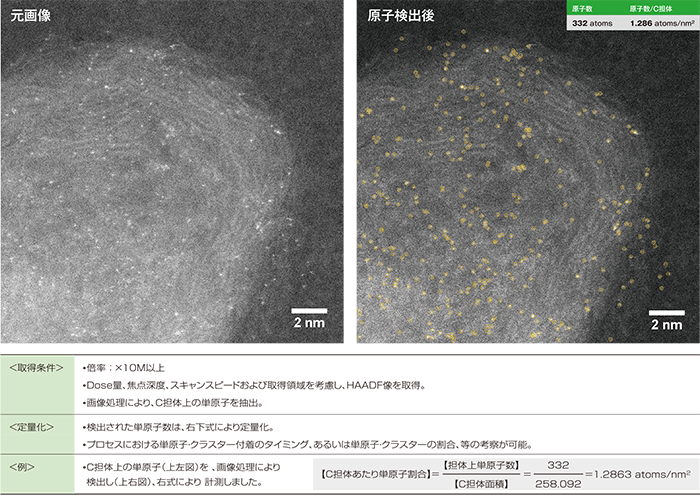Click the original grayscale microscope image

pos(172,180)
